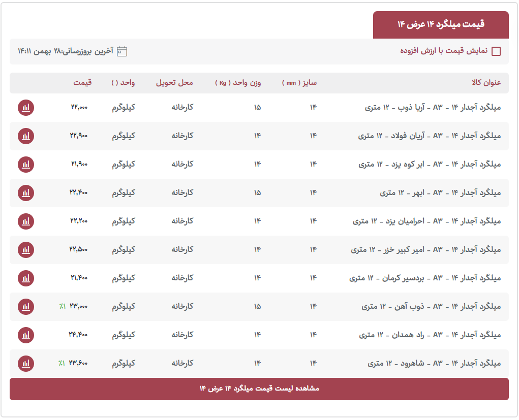Click the calendar icon beside last update
This screenshot has width=519, height=420.
click(122, 51)
